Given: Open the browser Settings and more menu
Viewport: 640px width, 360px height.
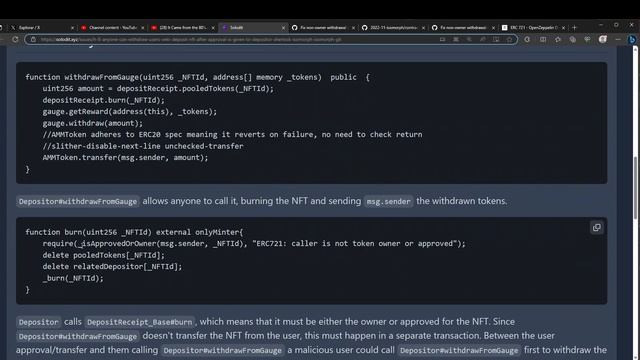Looking at the screenshot, I should [618, 40].
